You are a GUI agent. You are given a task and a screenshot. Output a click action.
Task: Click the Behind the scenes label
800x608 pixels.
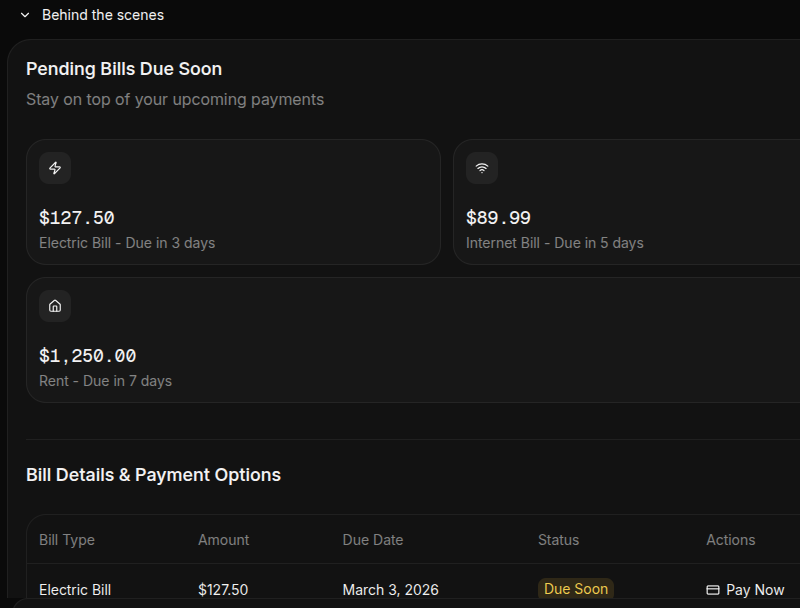click(x=103, y=15)
